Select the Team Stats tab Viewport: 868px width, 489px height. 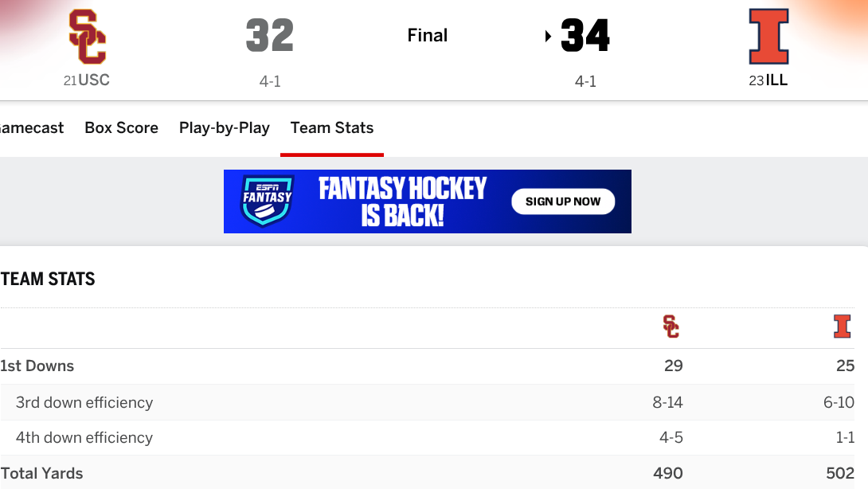332,127
